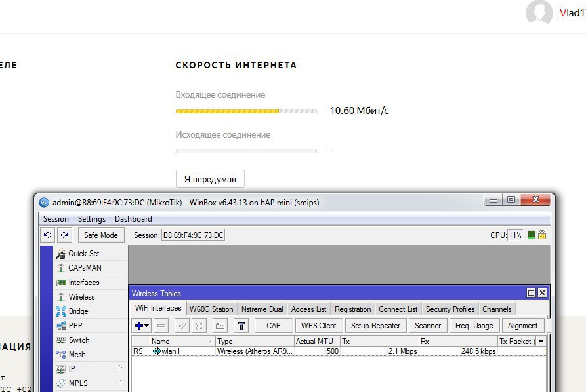Viewport: 586px width, 392px height.
Task: Sort by the Type column header
Action: coord(255,342)
